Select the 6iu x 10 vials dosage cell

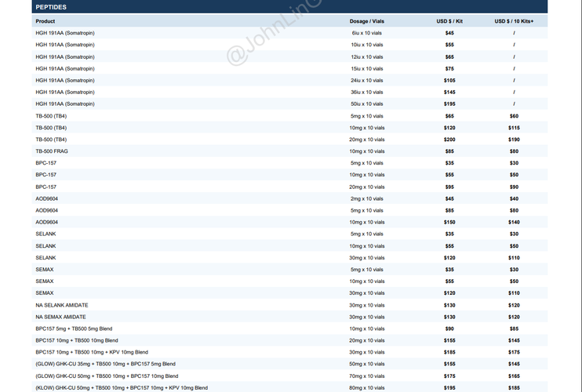[367, 33]
